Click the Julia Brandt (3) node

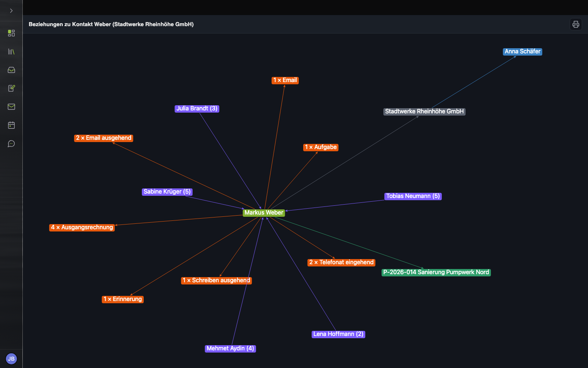pos(197,109)
